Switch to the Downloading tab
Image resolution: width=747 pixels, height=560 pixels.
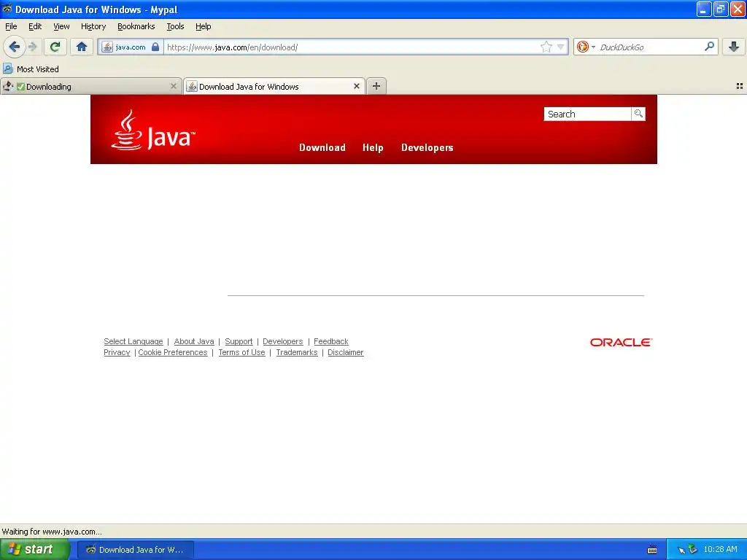pyautogui.click(x=90, y=86)
